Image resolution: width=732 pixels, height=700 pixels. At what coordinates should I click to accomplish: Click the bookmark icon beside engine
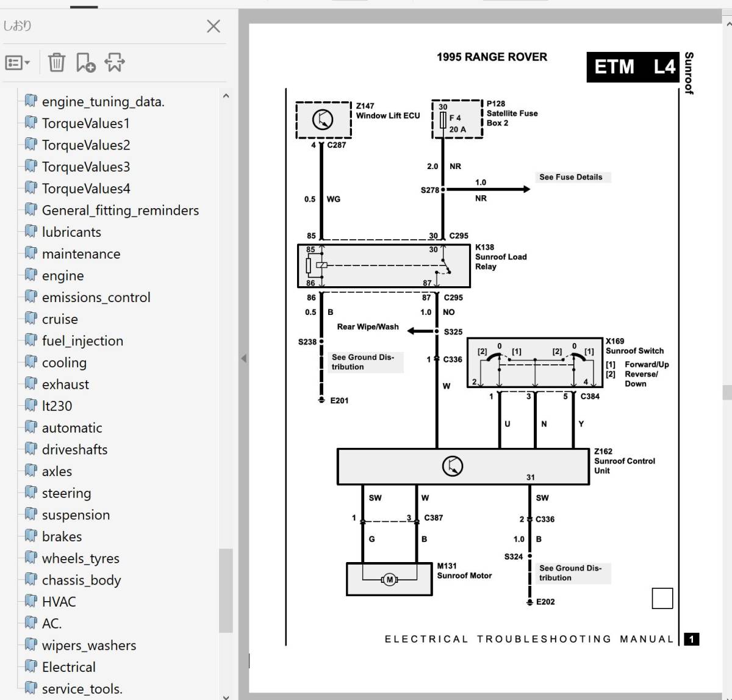30,275
